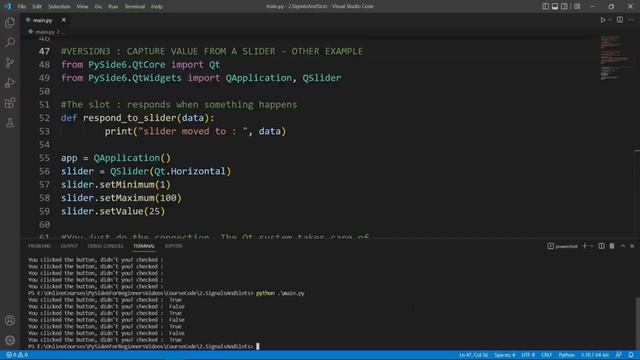Split the terminal pane
Screen dimensions: 640x360
click(601, 246)
